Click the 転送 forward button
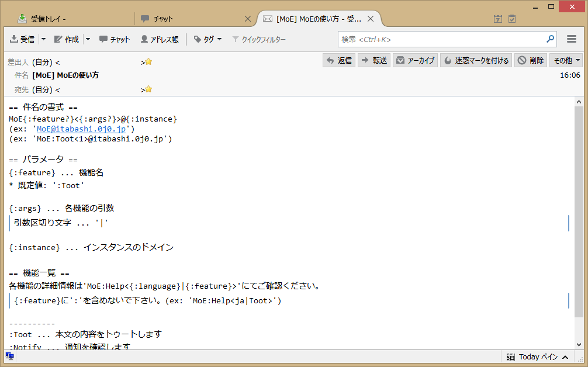The height and width of the screenshot is (367, 588). pos(374,60)
